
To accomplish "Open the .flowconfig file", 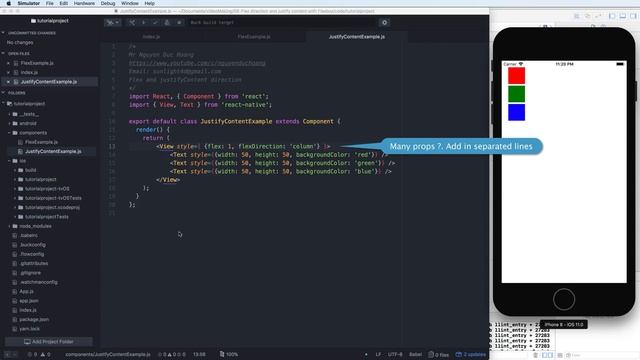I will coord(32,254).
